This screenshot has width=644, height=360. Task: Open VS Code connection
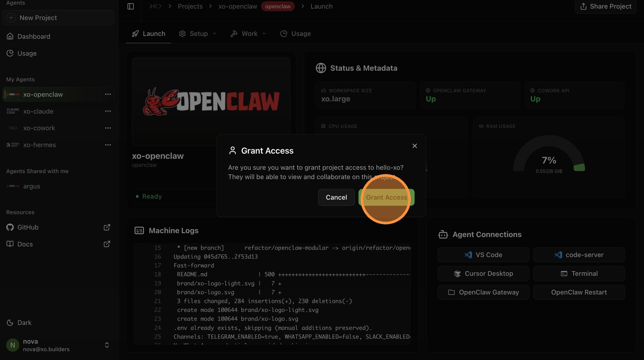pos(483,255)
